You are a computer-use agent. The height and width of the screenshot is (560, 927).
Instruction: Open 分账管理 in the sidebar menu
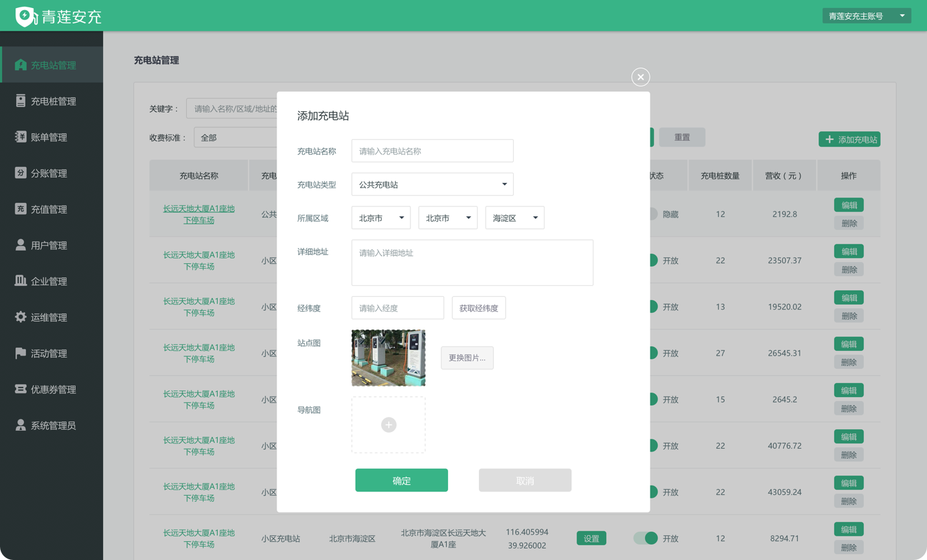(x=49, y=173)
